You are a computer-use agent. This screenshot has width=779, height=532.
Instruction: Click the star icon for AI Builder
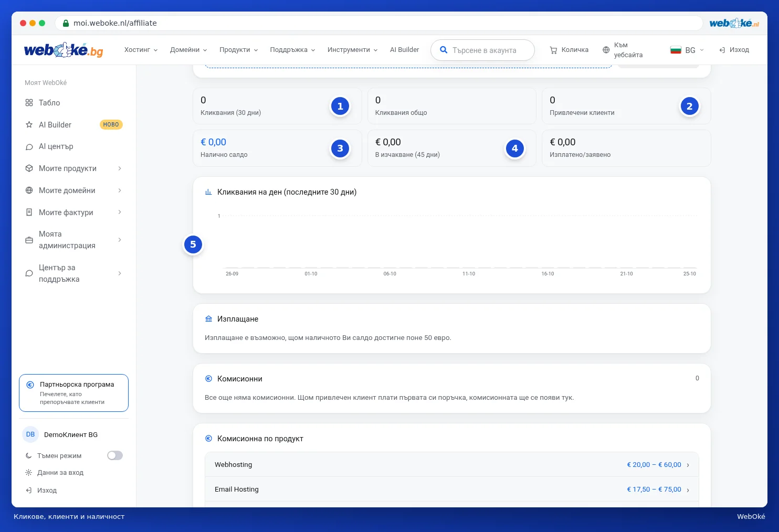(29, 125)
